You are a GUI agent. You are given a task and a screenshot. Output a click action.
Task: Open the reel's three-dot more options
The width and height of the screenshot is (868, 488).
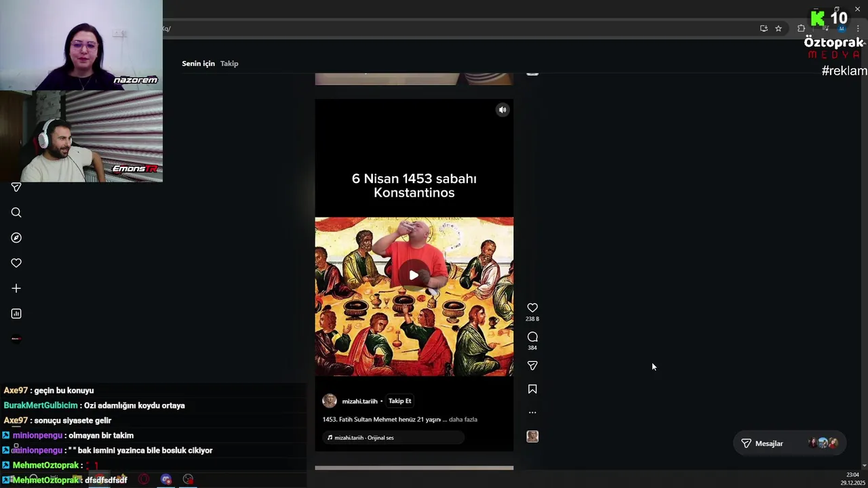[532, 412]
